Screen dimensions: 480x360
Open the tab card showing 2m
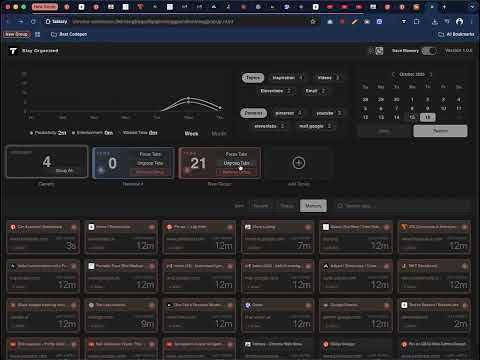434,315
